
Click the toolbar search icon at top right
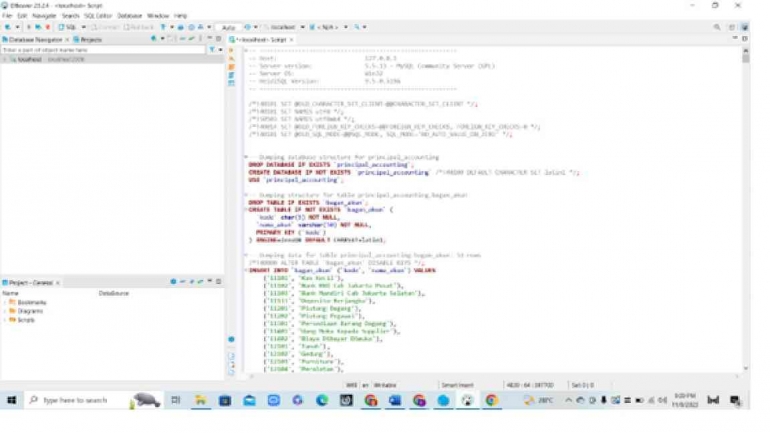click(x=717, y=27)
